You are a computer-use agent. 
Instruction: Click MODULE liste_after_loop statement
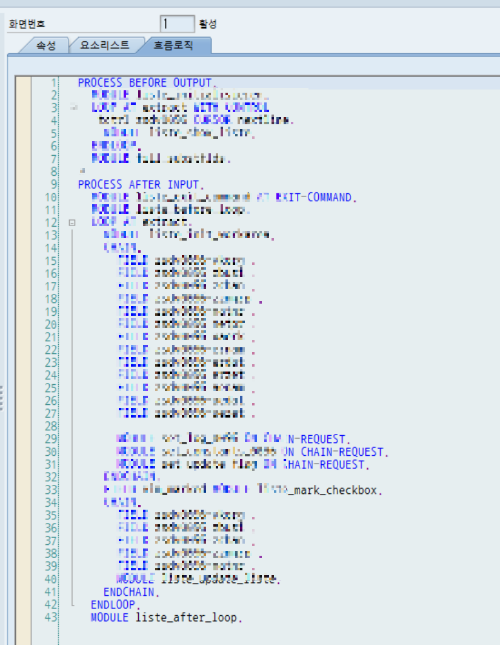coord(166,617)
